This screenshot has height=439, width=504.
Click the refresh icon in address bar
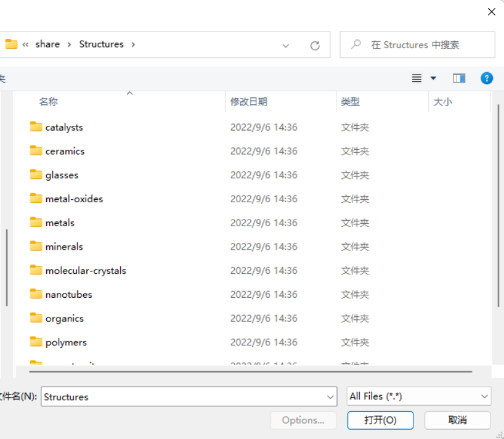pos(315,46)
